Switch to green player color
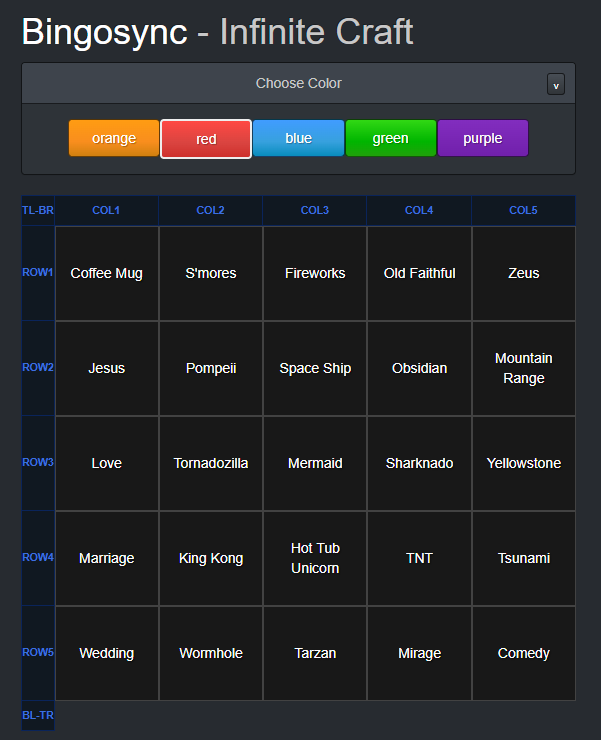 tap(390, 138)
